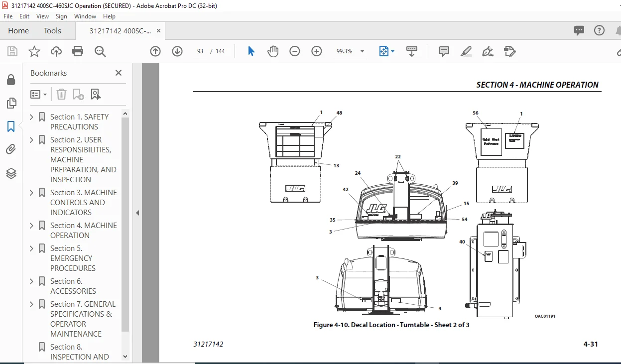This screenshot has width=621, height=364.
Task: Open the Layers sidebar icon
Action: [x=11, y=173]
